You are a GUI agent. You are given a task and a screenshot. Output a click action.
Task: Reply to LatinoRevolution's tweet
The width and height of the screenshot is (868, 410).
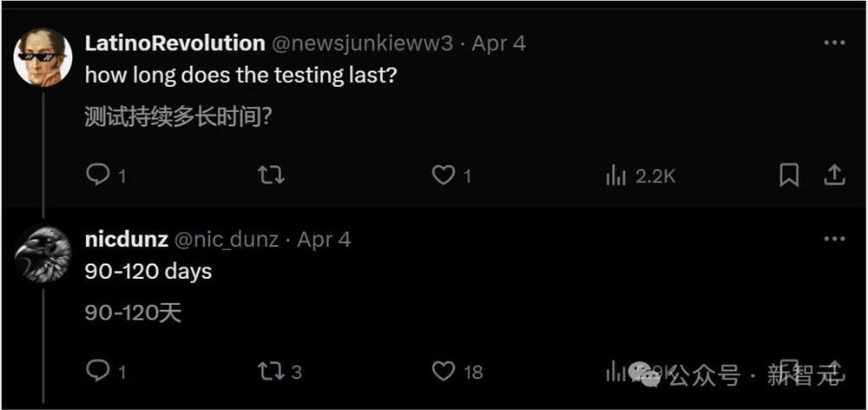point(97,175)
